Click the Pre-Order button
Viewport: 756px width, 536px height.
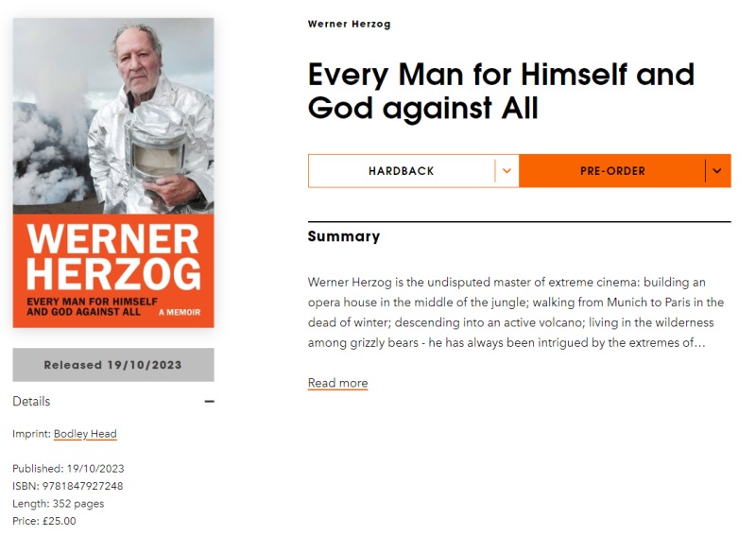click(612, 171)
